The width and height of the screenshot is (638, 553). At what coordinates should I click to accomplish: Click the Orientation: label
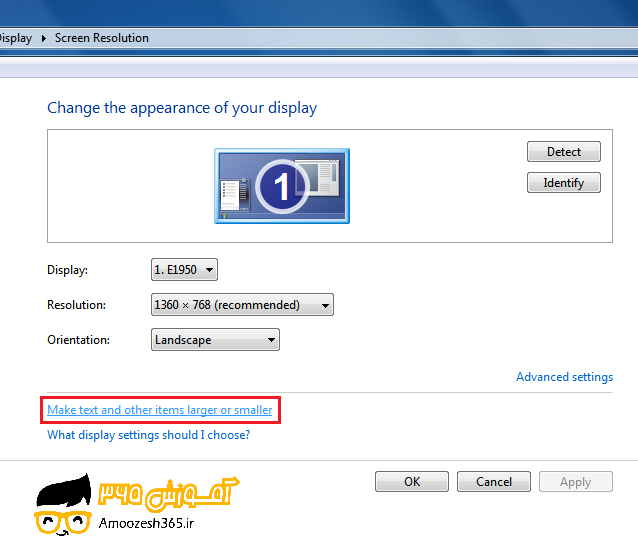(79, 340)
